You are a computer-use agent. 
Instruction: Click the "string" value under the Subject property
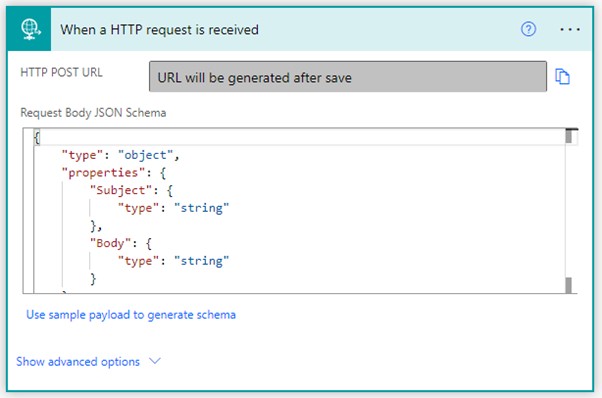pos(202,208)
